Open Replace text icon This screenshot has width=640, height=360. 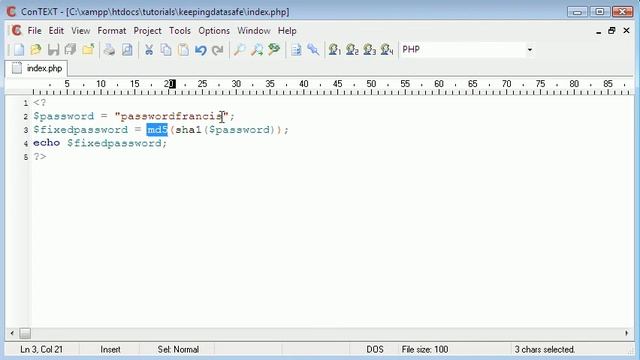274,50
